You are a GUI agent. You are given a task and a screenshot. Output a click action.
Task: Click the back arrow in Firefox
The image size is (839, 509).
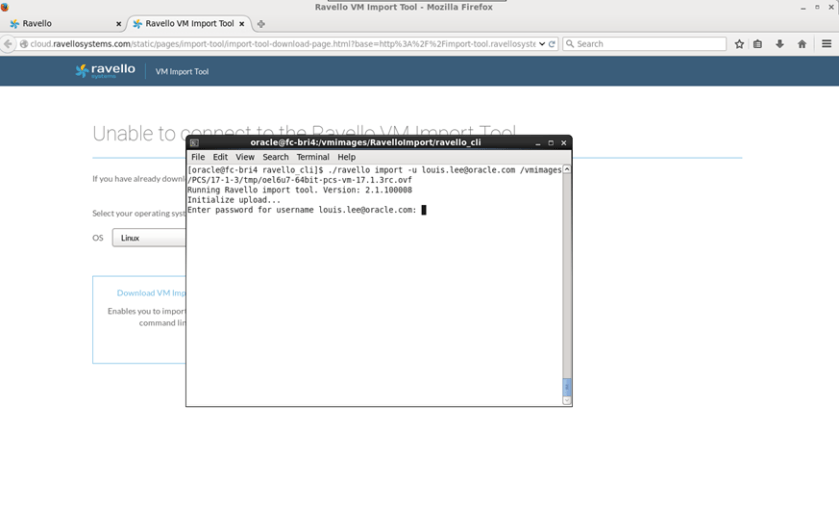[x=9, y=44]
